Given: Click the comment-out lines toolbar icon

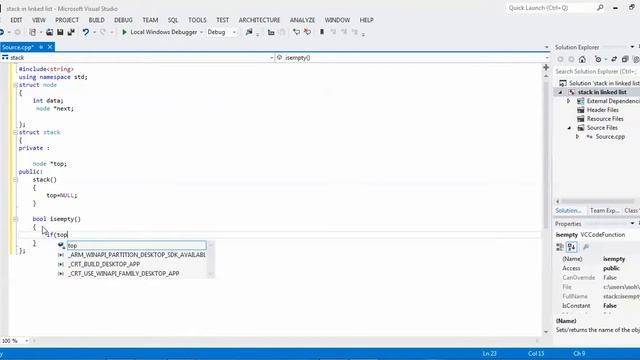Looking at the screenshot, I should tap(296, 32).
